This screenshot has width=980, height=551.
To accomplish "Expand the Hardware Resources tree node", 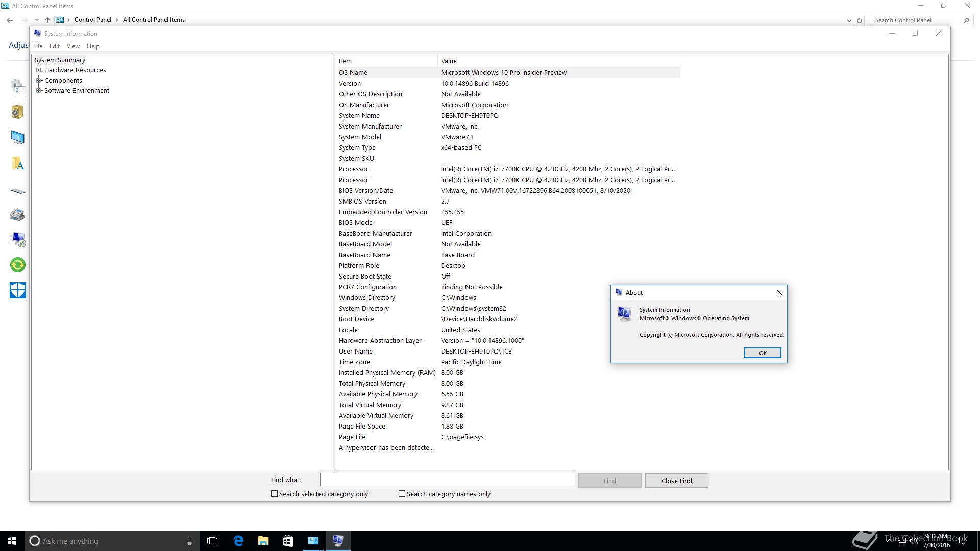I will pyautogui.click(x=38, y=70).
